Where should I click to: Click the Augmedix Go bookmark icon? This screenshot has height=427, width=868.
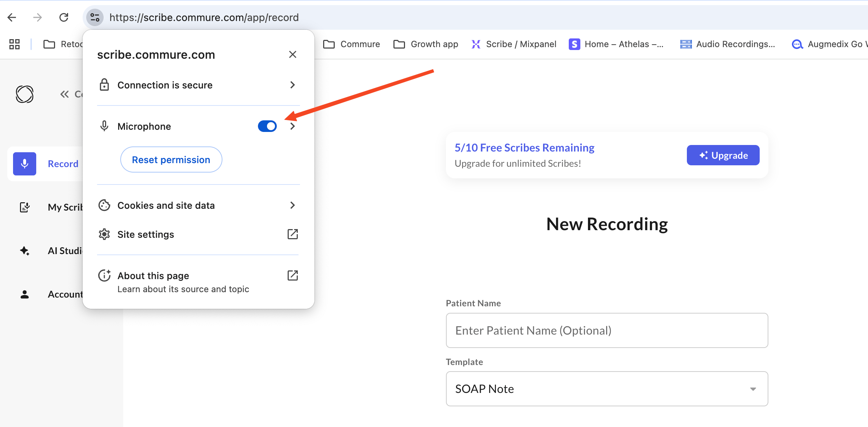point(797,44)
